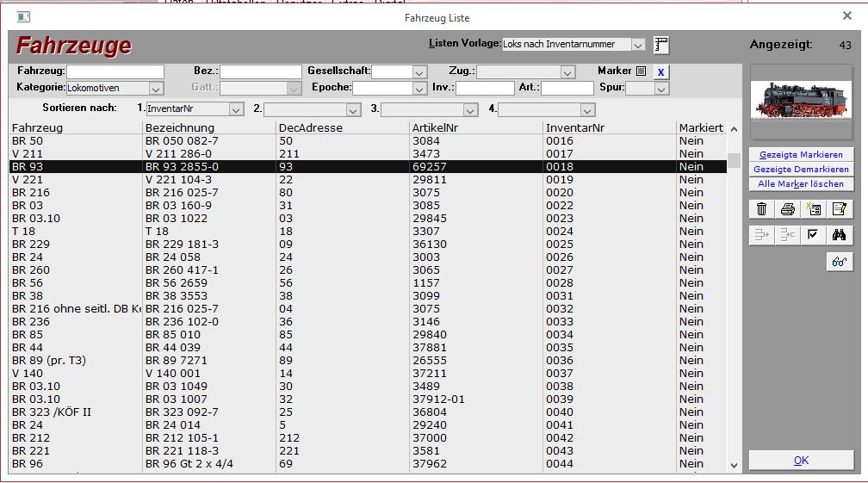Open the Gesellschaft dropdown

tap(419, 72)
